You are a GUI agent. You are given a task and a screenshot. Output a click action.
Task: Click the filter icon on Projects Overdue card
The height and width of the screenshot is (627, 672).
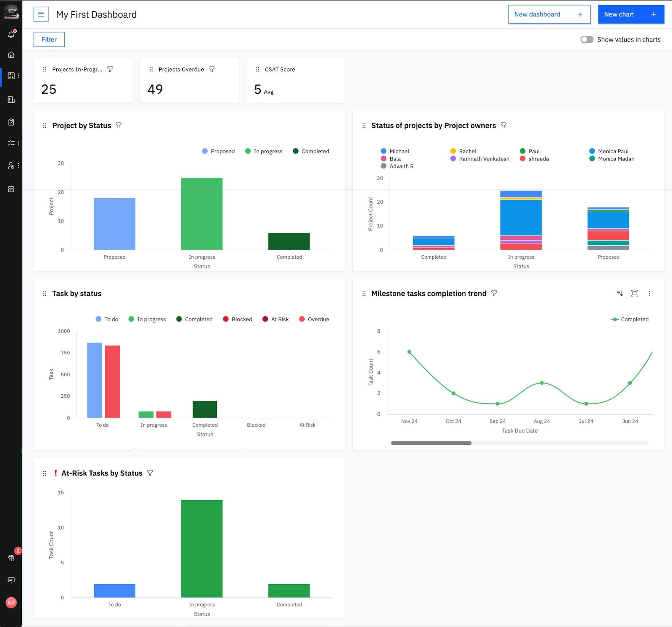(212, 69)
